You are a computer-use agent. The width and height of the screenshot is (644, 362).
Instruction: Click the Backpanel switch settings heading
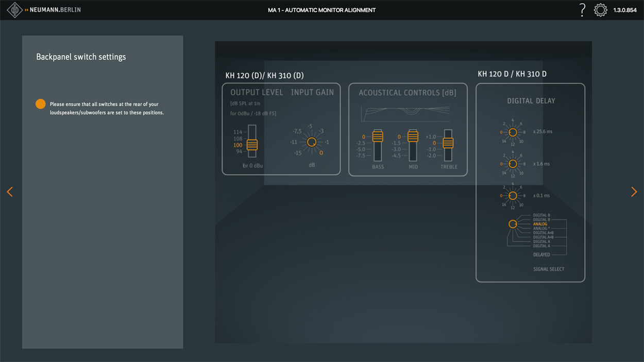(x=81, y=57)
